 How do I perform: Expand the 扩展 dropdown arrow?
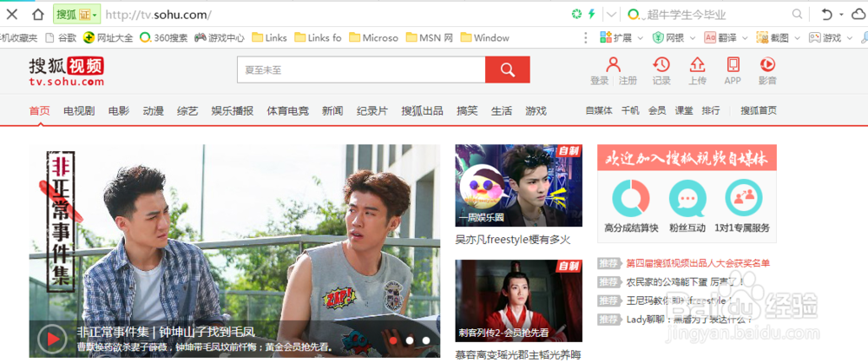[641, 38]
